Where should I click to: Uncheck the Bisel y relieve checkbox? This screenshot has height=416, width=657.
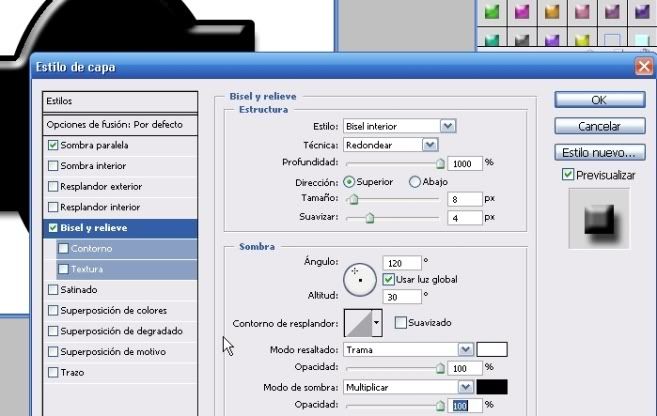[x=53, y=228]
